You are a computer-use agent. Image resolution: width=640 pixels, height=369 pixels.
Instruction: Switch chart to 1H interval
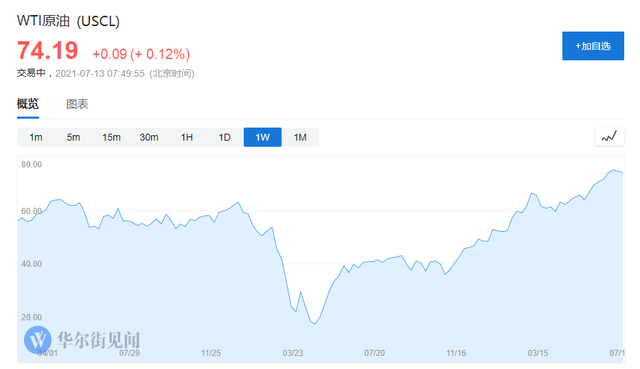coord(187,137)
